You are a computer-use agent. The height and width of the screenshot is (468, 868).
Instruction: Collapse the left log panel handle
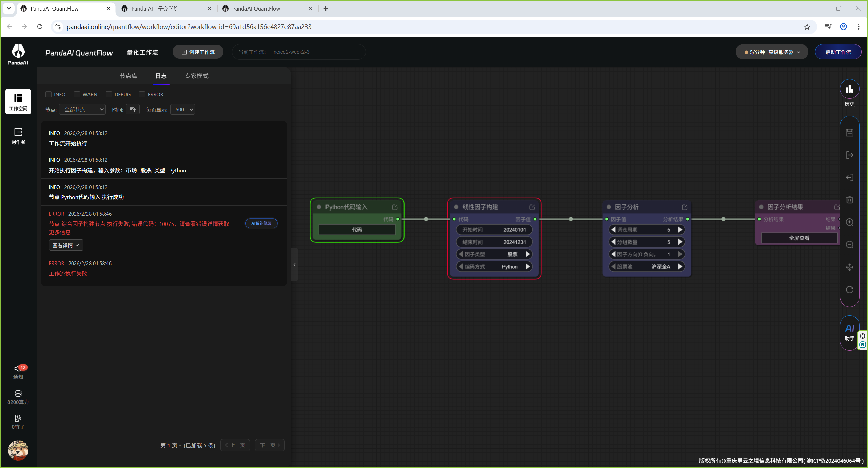click(295, 265)
